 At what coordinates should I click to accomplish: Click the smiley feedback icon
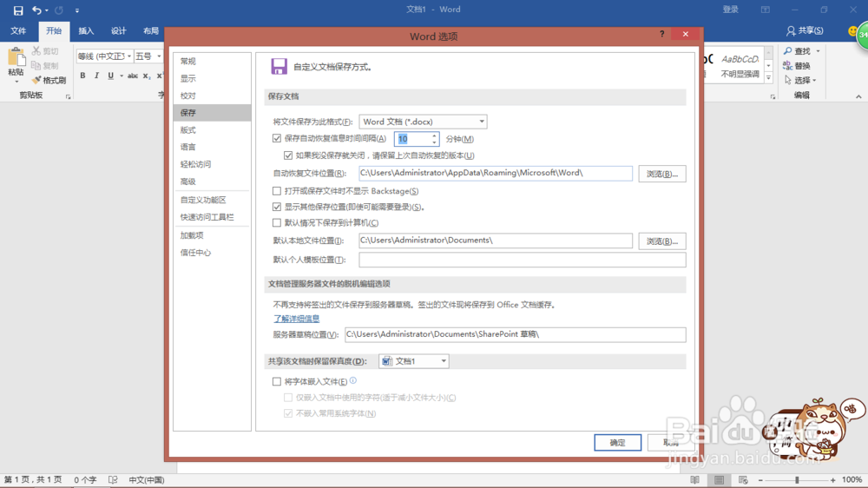pyautogui.click(x=852, y=31)
